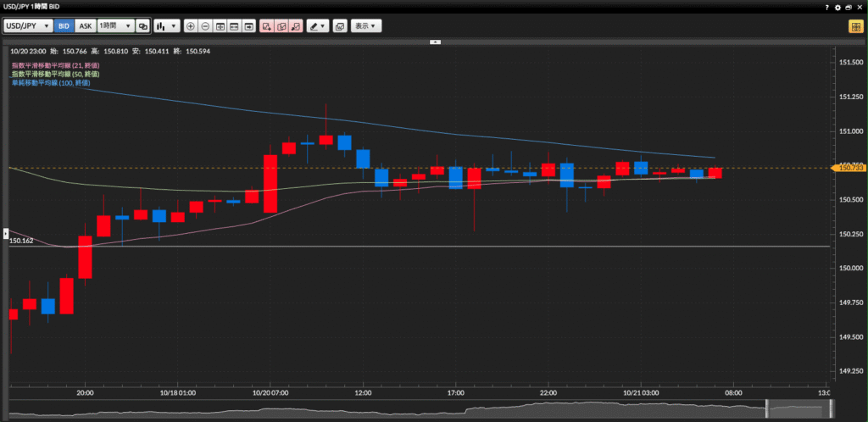Screen dimensions: 868x422
Task: Click the 150.733 current price label
Action: (850, 168)
